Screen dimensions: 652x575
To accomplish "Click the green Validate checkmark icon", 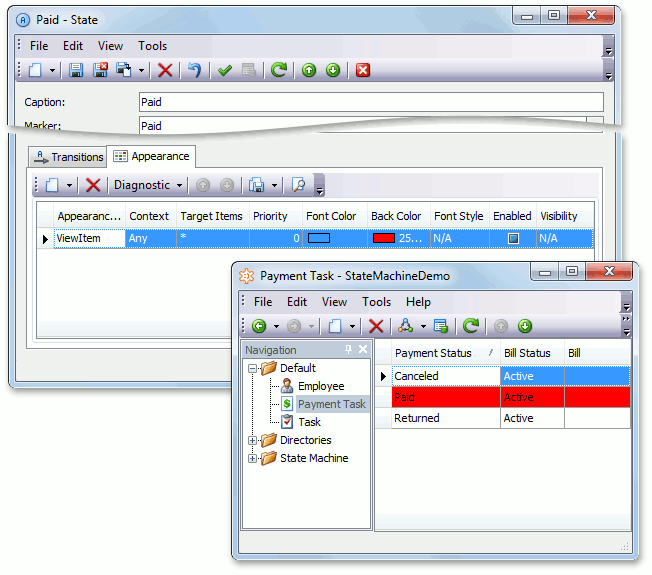I will tap(225, 70).
